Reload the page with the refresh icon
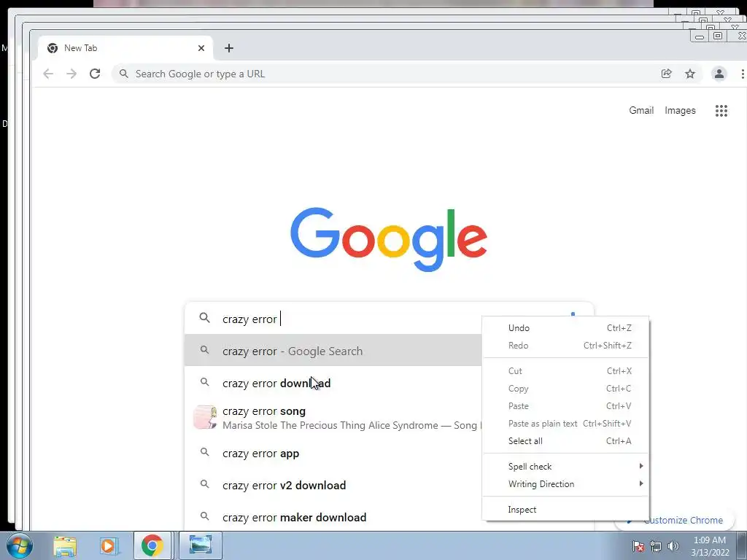Viewport: 747px width, 560px height. tap(95, 74)
